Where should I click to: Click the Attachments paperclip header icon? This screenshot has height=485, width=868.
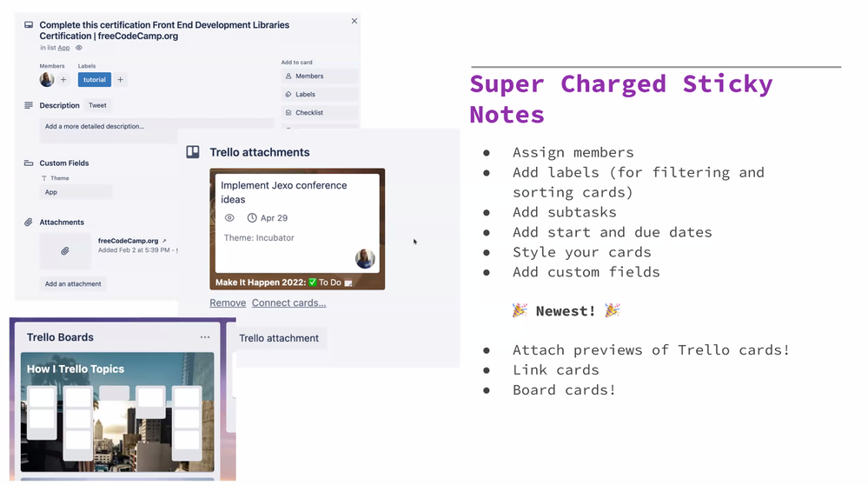pos(29,222)
